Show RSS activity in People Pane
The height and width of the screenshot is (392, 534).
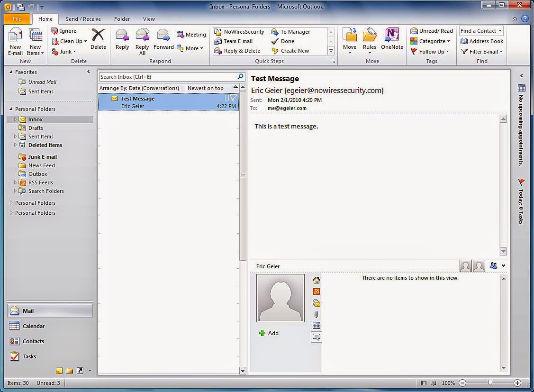(317, 292)
